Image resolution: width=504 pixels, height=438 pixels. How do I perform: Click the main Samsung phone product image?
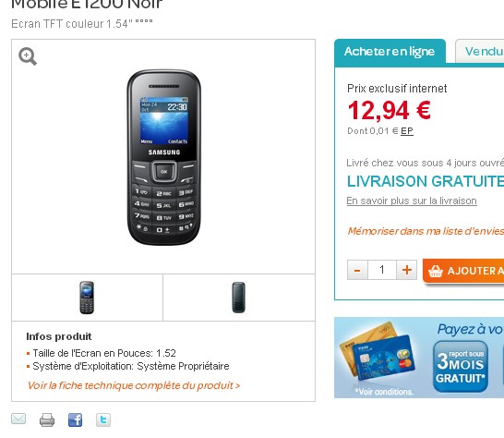(x=163, y=157)
